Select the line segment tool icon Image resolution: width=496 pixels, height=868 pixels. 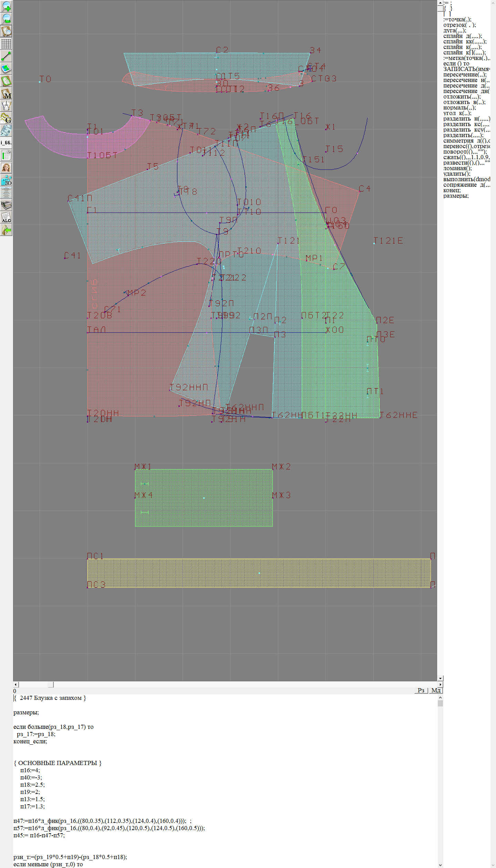(x=6, y=56)
